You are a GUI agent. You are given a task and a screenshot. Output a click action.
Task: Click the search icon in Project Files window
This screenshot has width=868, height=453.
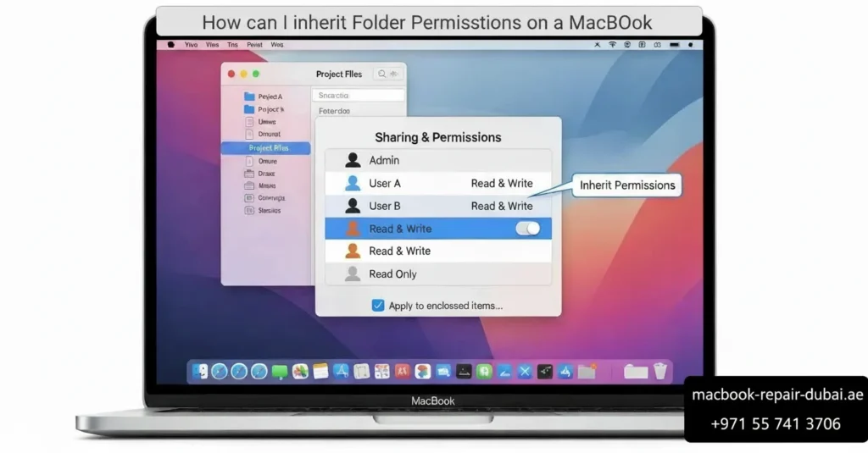click(x=381, y=75)
